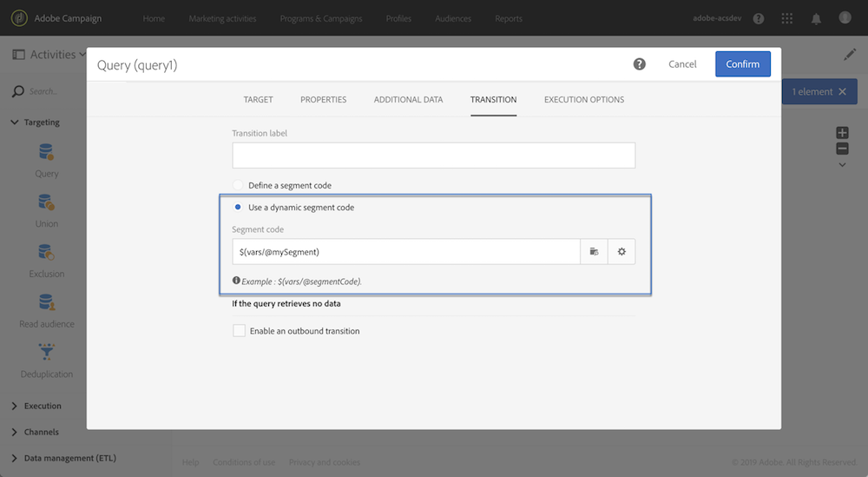Enable an outbound transition checkbox
The width and height of the screenshot is (868, 477).
pos(240,331)
